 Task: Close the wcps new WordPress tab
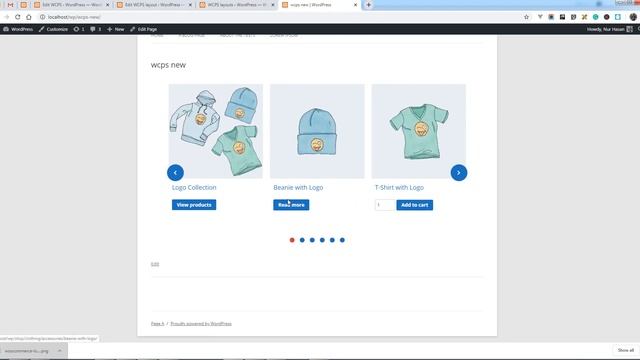[355, 5]
